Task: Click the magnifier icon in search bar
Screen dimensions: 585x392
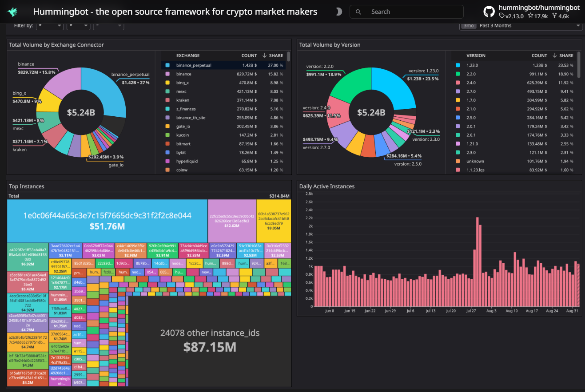Action: point(359,12)
